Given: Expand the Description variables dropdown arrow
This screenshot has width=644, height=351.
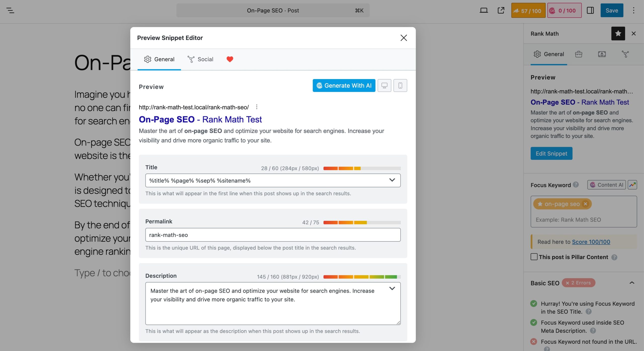Looking at the screenshot, I should coord(392,289).
